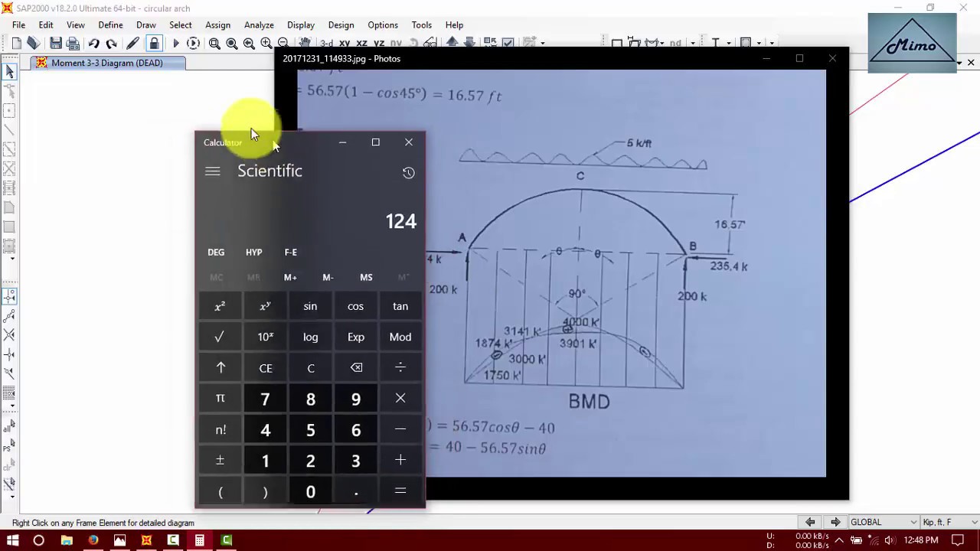This screenshot has width=980, height=551.
Task: Open Firefox from the taskbar
Action: click(x=93, y=540)
